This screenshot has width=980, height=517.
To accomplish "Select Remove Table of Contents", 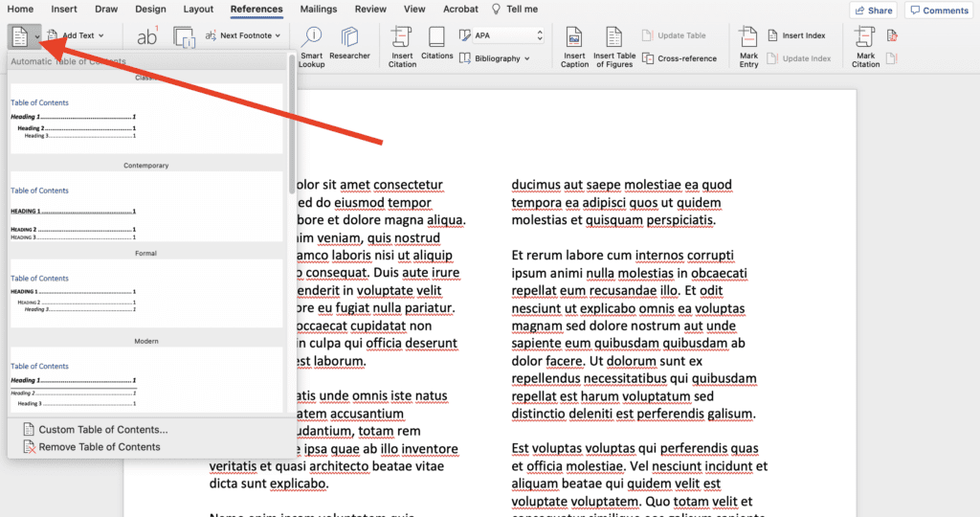I will click(99, 447).
